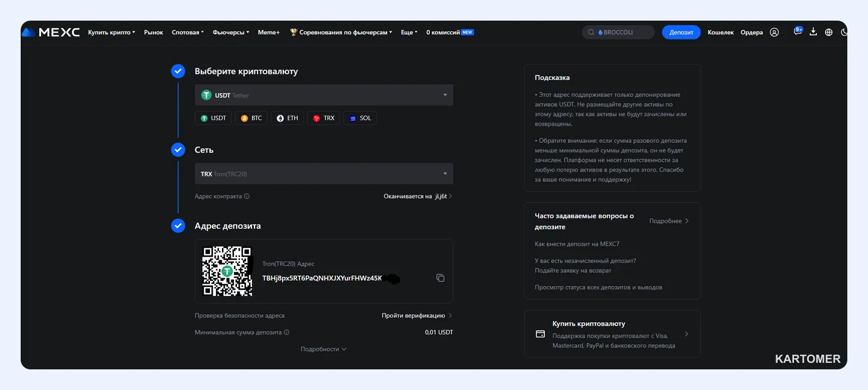Click the Tron(TRC20) Адрес label

pyautogui.click(x=288, y=264)
